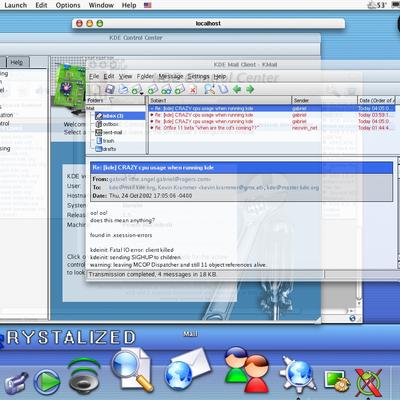The height and width of the screenshot is (400, 400).
Task: Open the File menu in KMail
Action: [94, 76]
